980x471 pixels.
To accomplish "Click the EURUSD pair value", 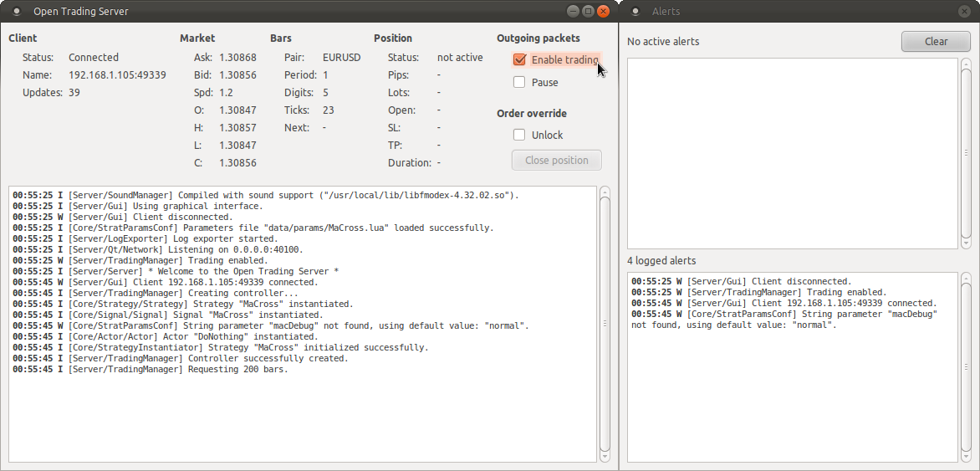I will pyautogui.click(x=341, y=58).
